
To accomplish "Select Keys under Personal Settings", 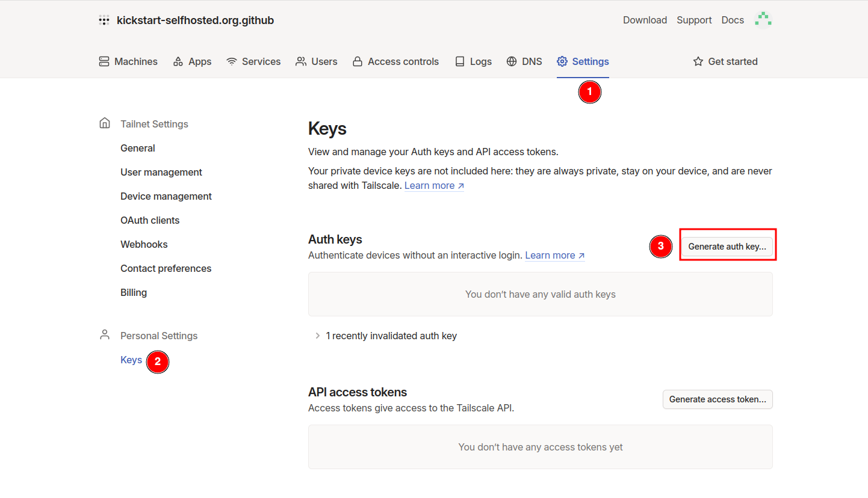I will [x=131, y=360].
